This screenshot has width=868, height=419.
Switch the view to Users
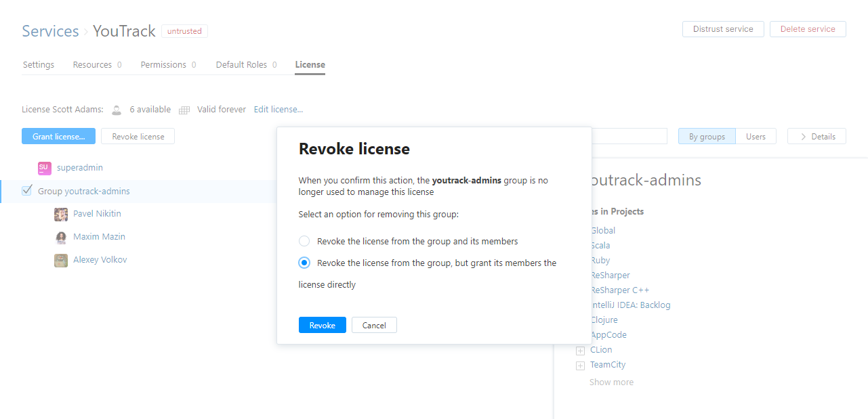[x=756, y=136]
